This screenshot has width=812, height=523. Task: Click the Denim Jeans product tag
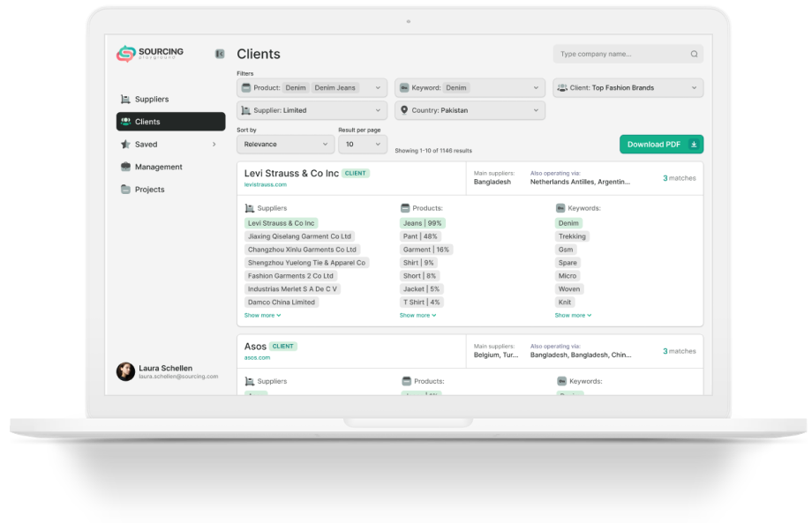coord(335,88)
